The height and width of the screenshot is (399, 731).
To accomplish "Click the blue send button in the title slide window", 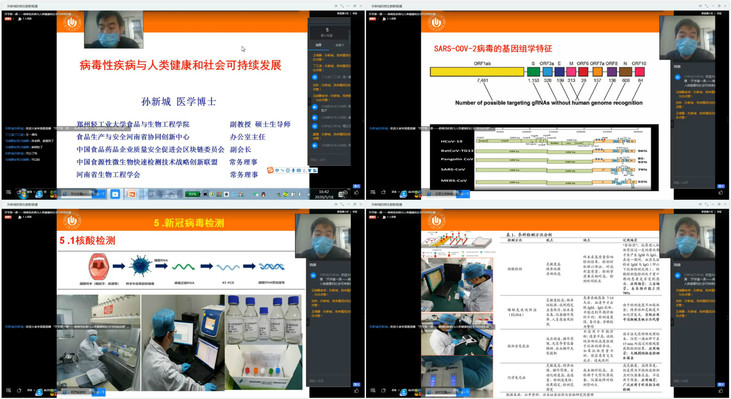I will [x=357, y=186].
